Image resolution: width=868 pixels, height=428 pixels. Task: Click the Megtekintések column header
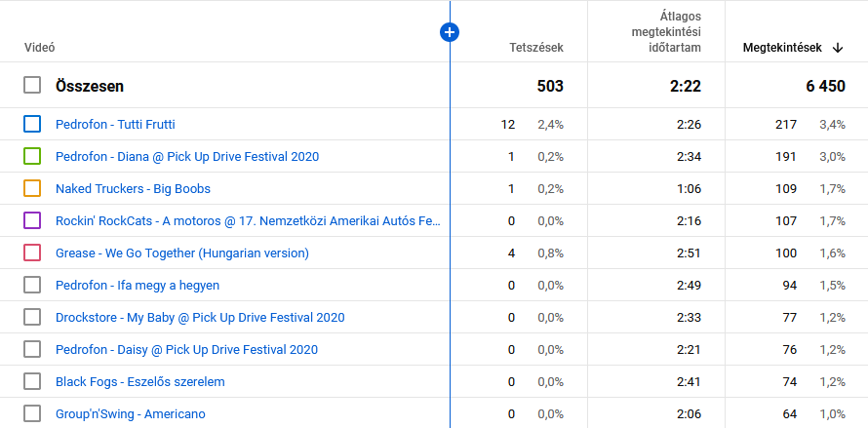(x=782, y=48)
